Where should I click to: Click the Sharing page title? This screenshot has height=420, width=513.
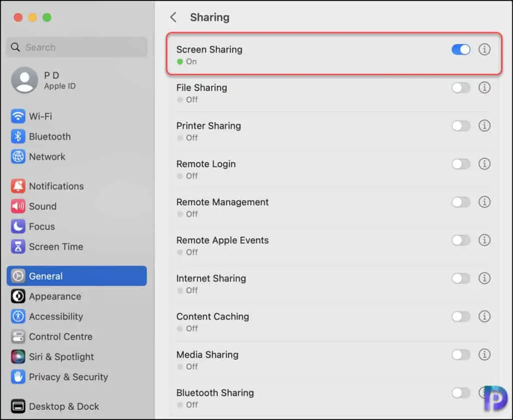210,18
